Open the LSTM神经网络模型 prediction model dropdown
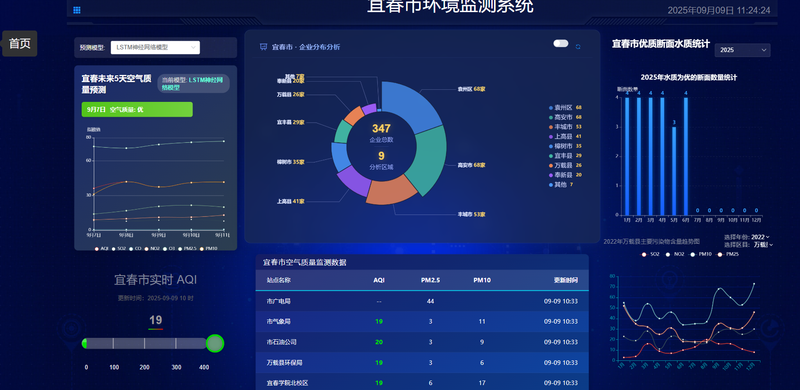800x390 pixels. click(x=155, y=47)
